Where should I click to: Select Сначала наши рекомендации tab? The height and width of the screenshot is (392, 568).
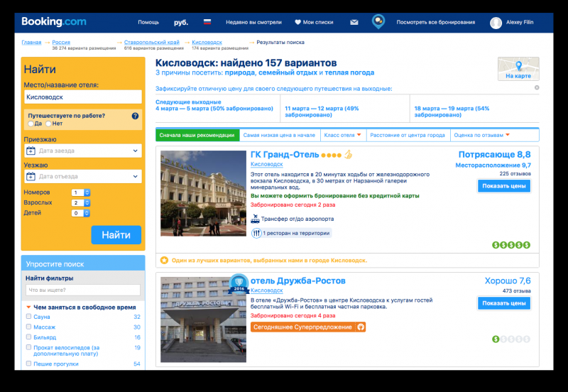tap(197, 135)
